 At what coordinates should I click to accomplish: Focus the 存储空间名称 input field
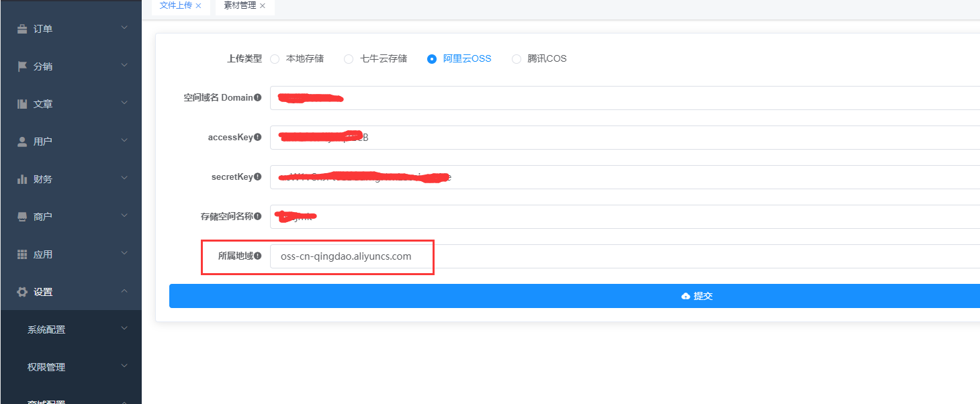point(625,217)
